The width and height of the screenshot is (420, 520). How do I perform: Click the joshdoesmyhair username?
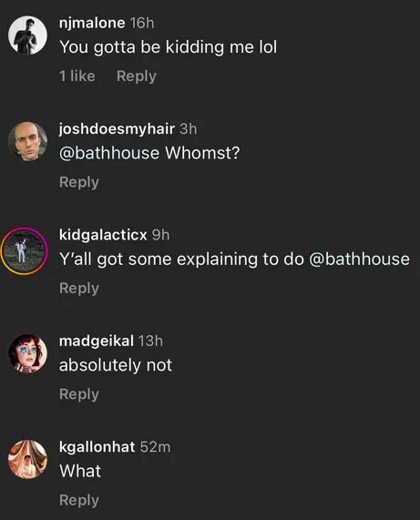(117, 128)
